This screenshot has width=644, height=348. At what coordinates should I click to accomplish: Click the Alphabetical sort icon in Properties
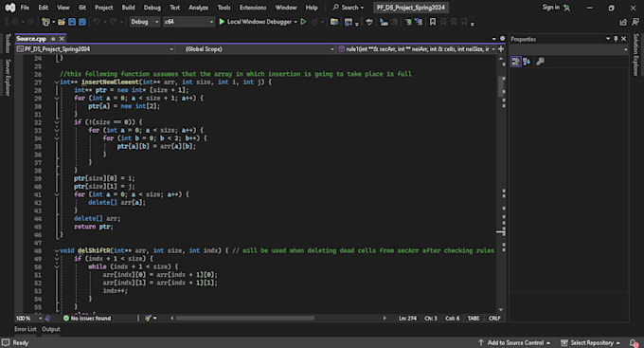(x=527, y=62)
